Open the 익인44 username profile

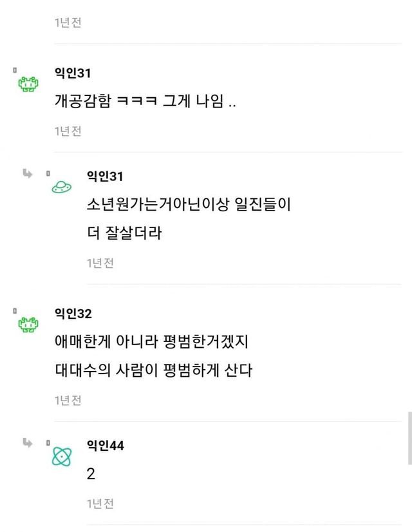pos(105,446)
